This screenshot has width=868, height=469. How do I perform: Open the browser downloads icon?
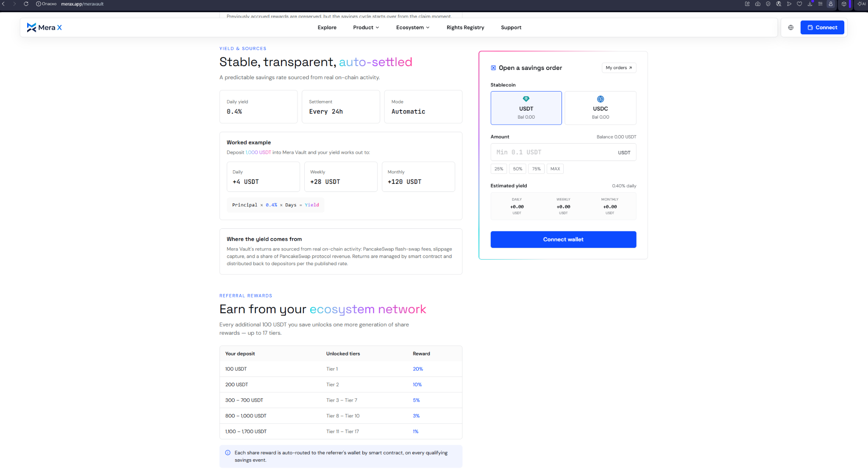(x=810, y=4)
